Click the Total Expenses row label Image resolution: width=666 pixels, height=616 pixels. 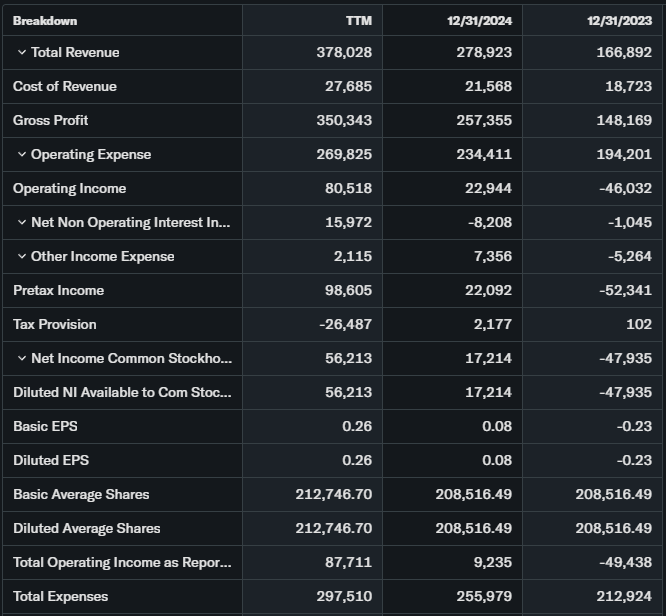tap(61, 596)
